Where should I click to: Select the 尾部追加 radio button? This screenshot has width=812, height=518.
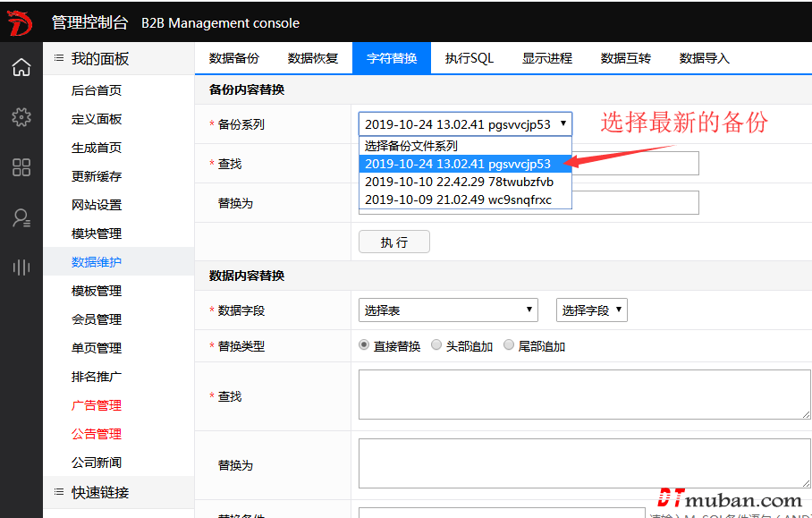pyautogui.click(x=509, y=345)
